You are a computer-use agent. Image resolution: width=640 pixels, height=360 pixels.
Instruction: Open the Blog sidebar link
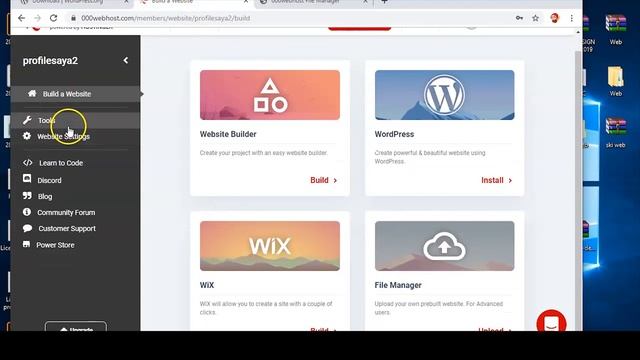pyautogui.click(x=45, y=197)
